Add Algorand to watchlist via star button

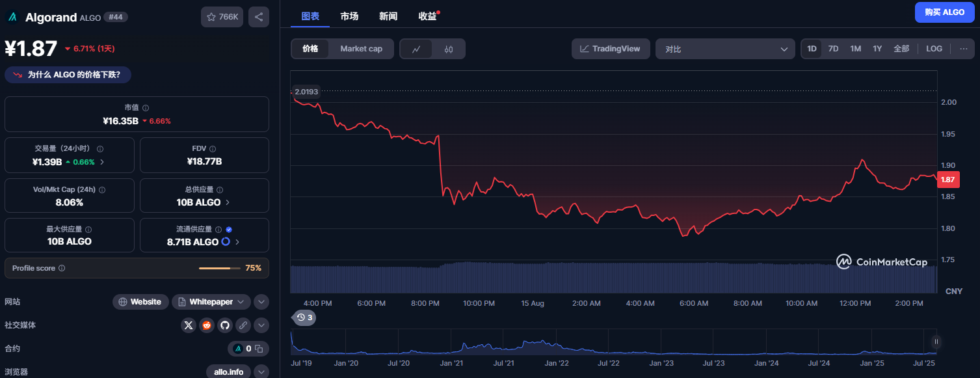tap(222, 17)
